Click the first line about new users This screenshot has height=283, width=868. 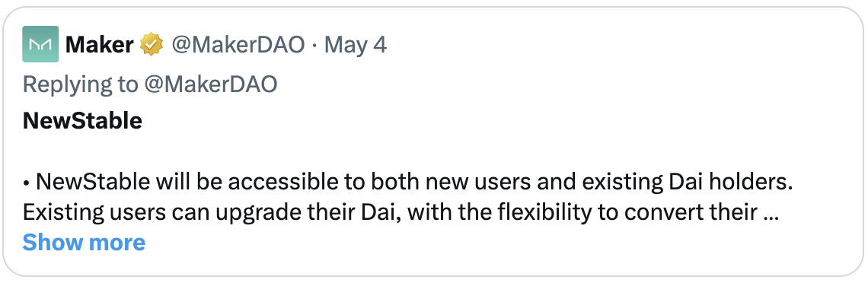[x=407, y=183]
